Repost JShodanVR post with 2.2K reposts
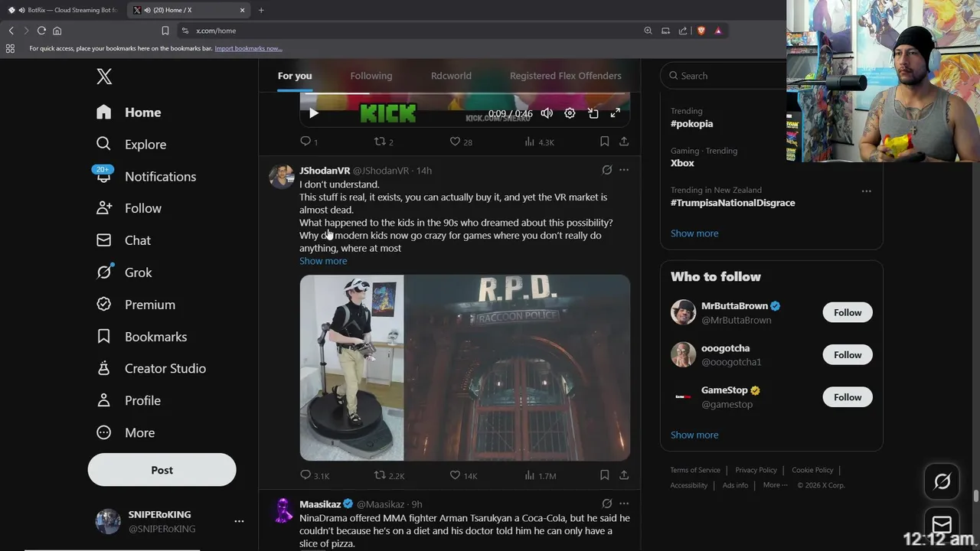Image resolution: width=980 pixels, height=551 pixels. point(389,475)
